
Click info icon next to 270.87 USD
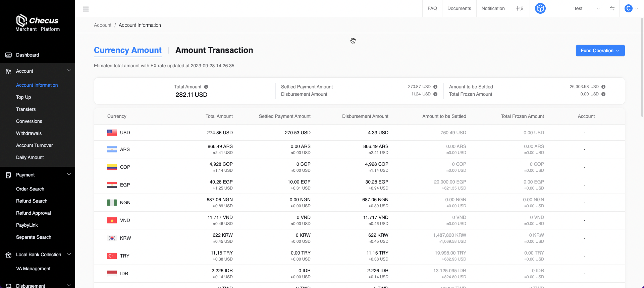(x=435, y=87)
